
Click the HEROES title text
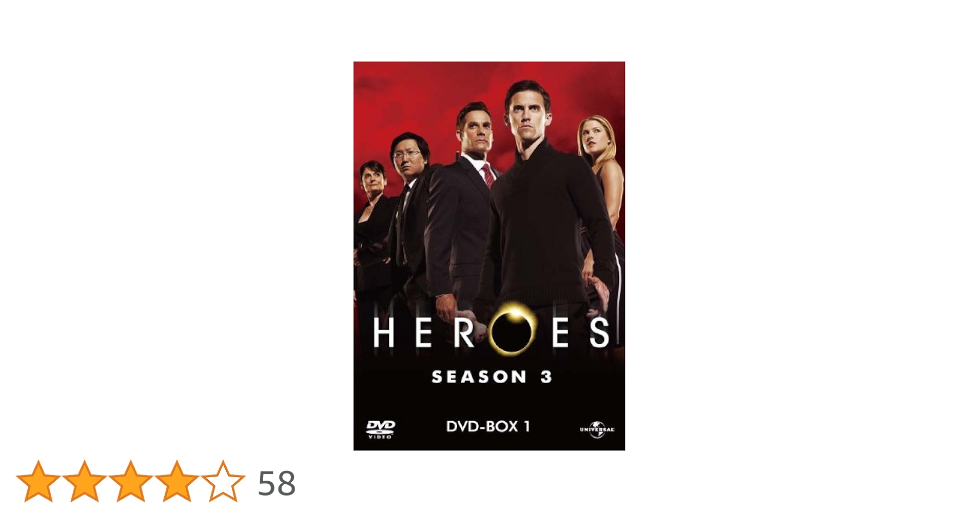point(491,332)
